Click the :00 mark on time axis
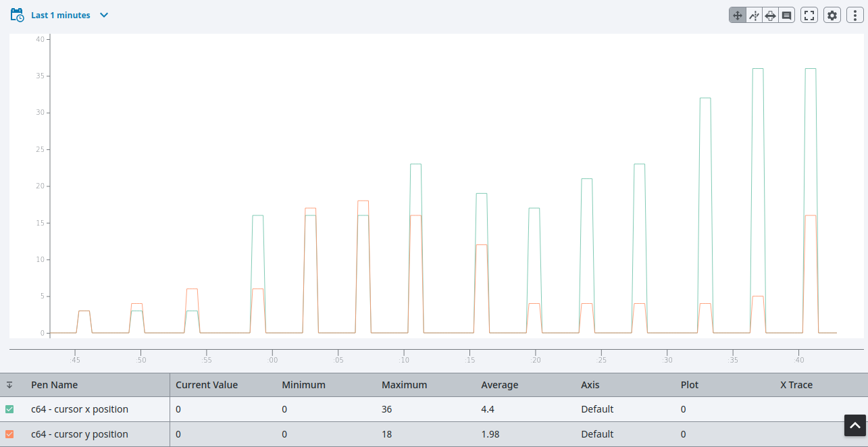 (272, 360)
